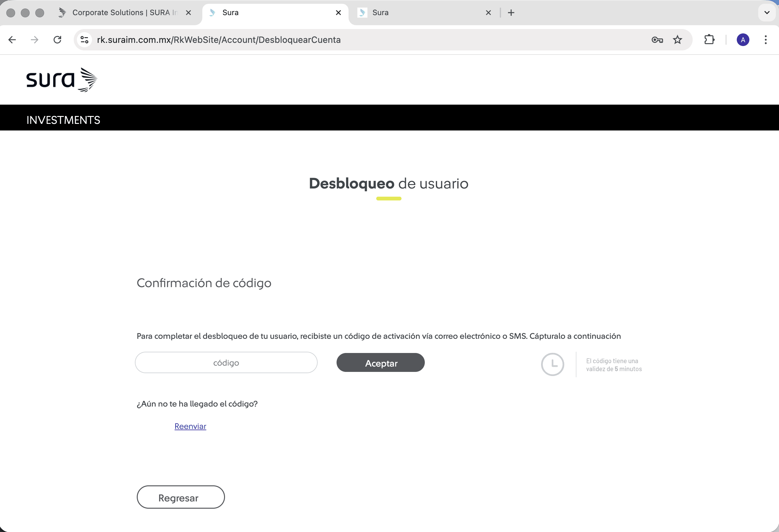
Task: Click the password key icon
Action: pyautogui.click(x=657, y=40)
